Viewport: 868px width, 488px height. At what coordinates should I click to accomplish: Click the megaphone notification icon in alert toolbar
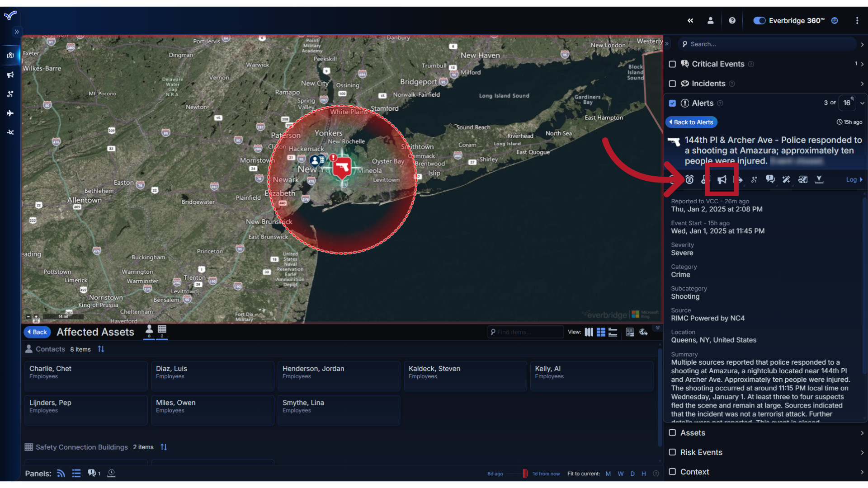click(x=722, y=180)
